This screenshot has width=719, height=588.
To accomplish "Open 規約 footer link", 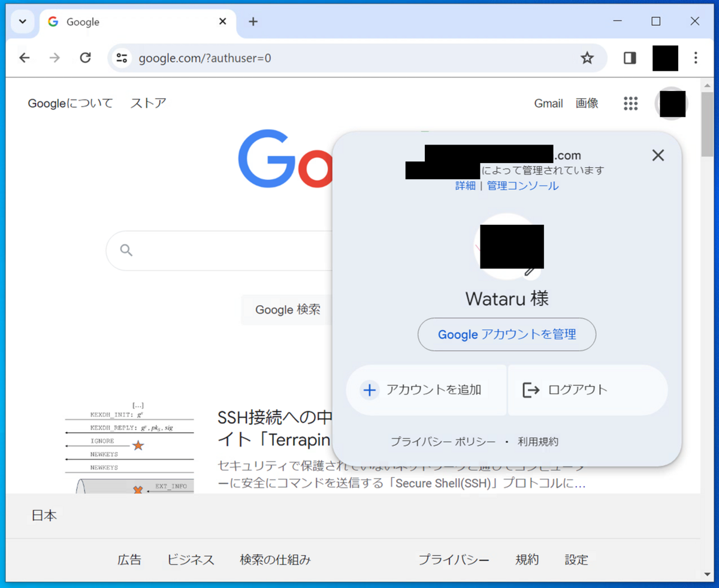I will click(x=527, y=560).
